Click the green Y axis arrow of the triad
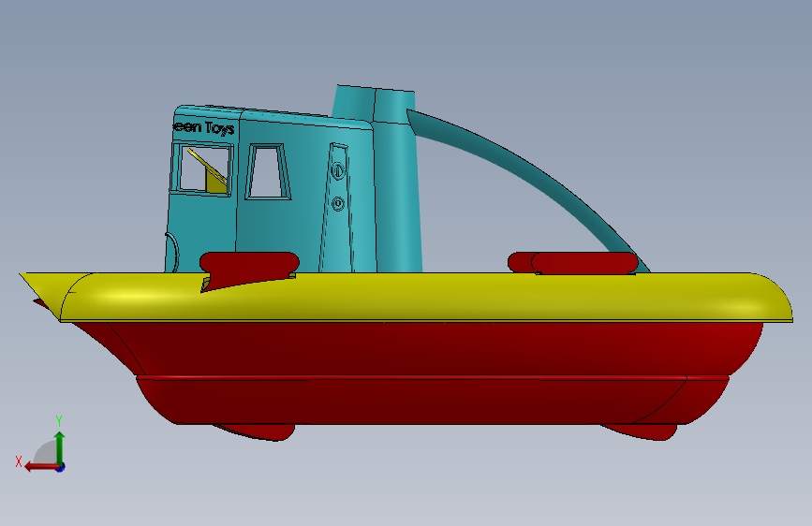 (60, 447)
